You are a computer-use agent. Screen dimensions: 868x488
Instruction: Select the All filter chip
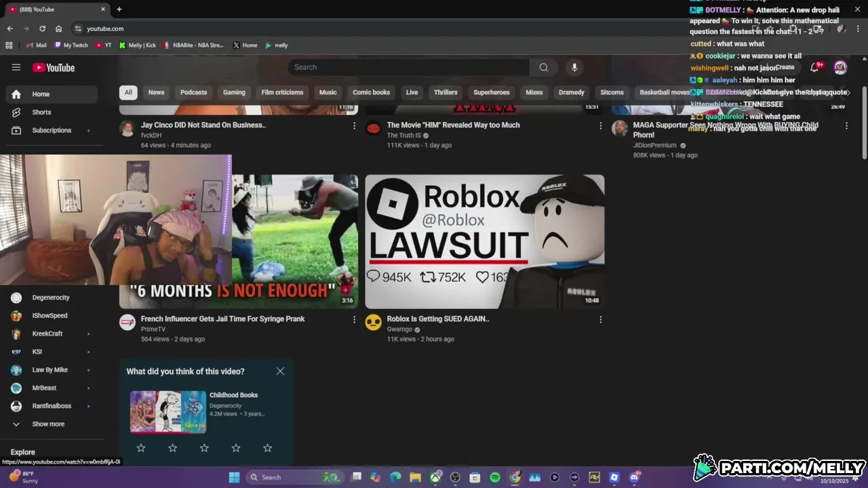(128, 92)
